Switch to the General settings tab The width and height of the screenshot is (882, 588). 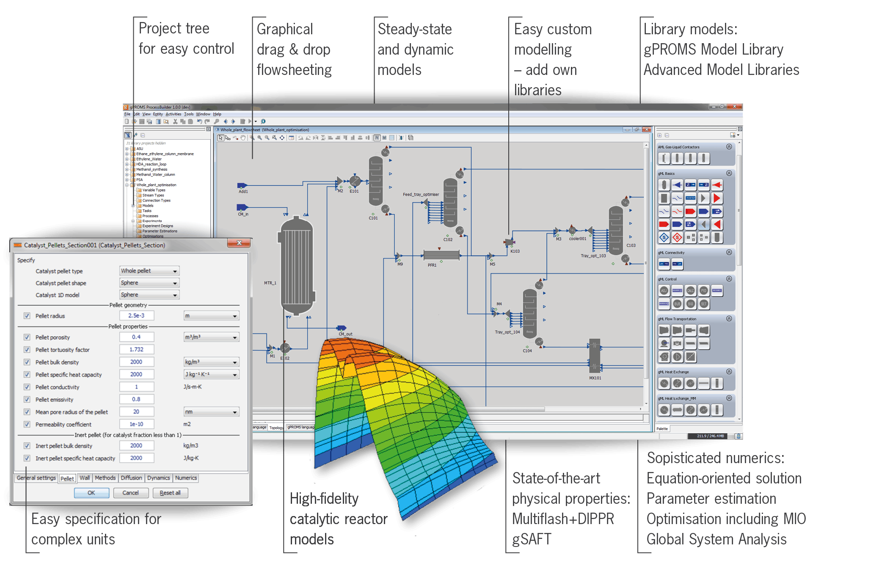click(36, 478)
